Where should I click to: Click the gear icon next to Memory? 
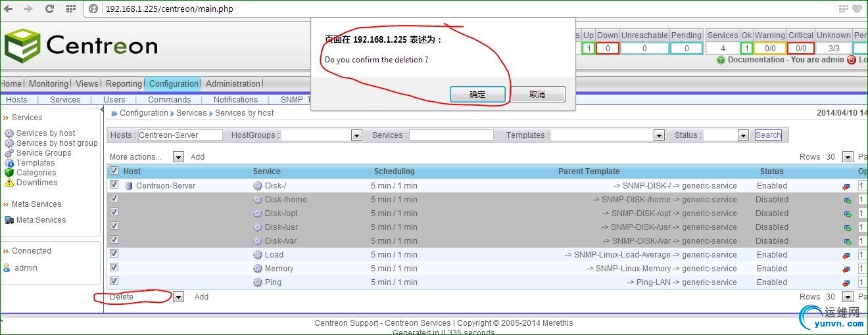[258, 269]
